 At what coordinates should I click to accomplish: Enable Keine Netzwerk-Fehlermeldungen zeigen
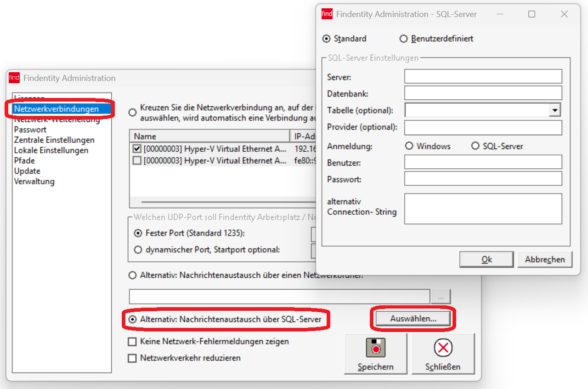point(132,342)
